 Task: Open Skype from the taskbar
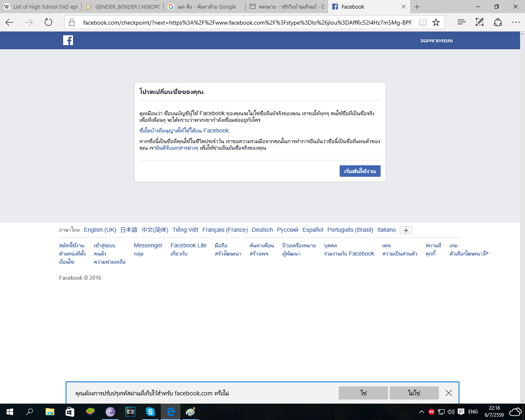click(x=151, y=412)
